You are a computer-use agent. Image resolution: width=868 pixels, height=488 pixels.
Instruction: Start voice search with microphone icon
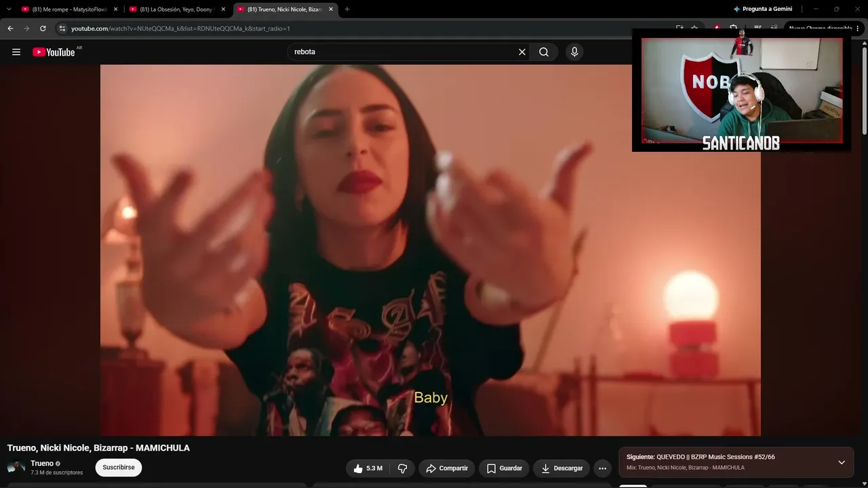point(574,52)
